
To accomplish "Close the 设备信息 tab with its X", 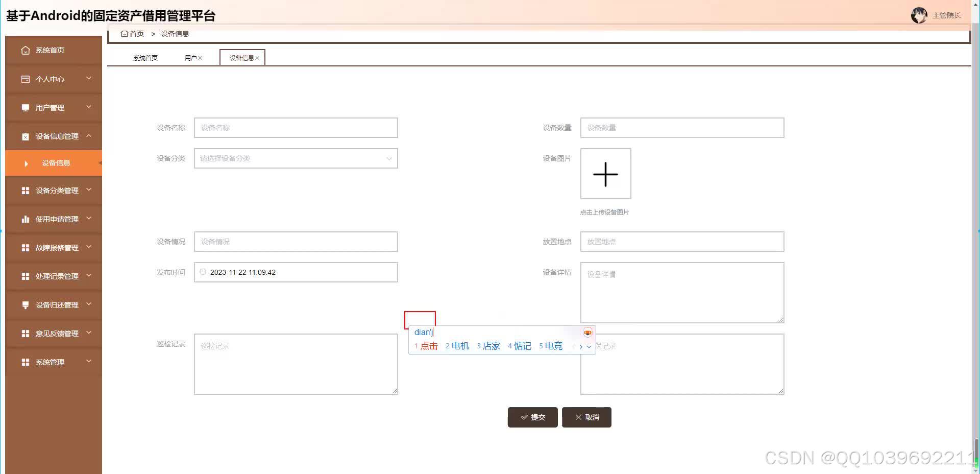I will [x=257, y=58].
